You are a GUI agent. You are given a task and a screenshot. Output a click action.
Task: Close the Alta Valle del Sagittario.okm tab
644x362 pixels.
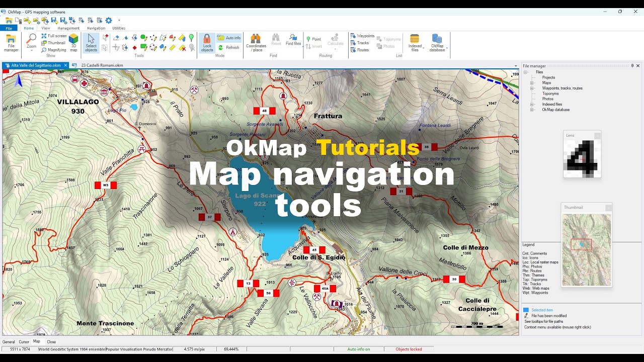point(65,65)
